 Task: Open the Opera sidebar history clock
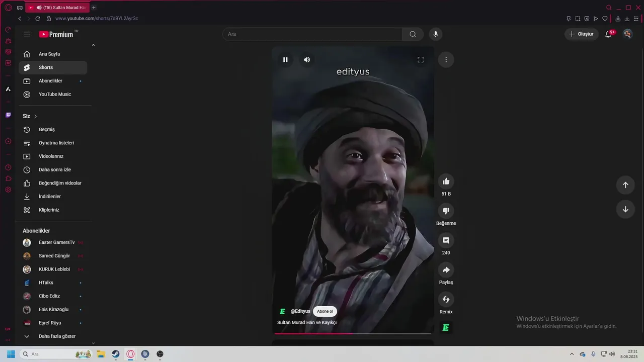pyautogui.click(x=8, y=167)
